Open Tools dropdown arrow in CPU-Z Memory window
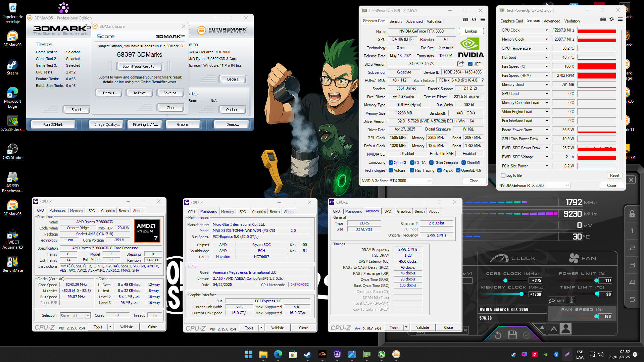 click(x=406, y=327)
